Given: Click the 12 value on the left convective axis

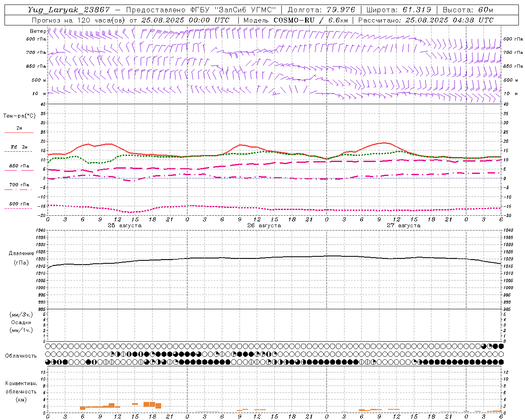Looking at the screenshot, I should [43, 372].
